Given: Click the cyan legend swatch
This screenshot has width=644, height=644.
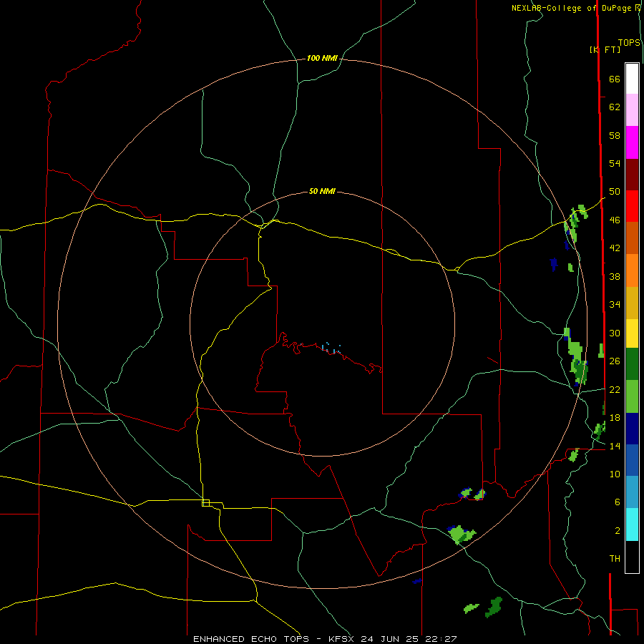Looking at the screenshot, I should point(632,525).
